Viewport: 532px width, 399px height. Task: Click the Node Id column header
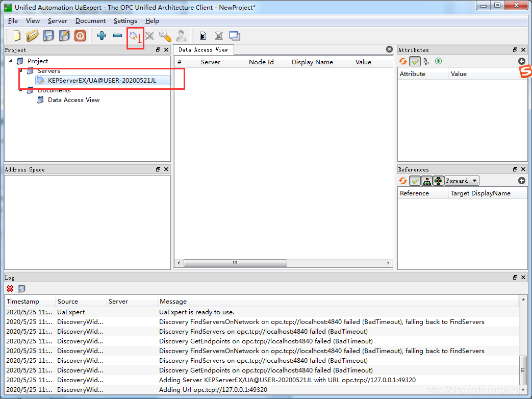coord(261,62)
